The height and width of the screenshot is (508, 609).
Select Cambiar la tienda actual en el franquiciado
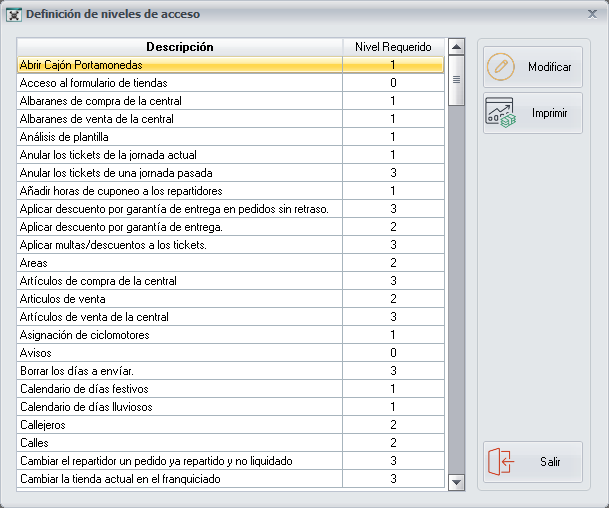[x=180, y=479]
